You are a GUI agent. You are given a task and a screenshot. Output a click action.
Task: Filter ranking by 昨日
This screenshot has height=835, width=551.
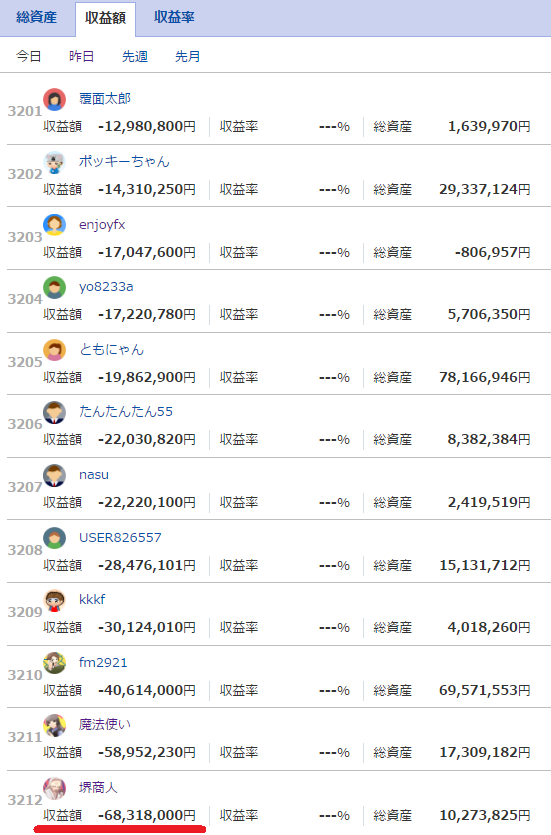coord(81,56)
